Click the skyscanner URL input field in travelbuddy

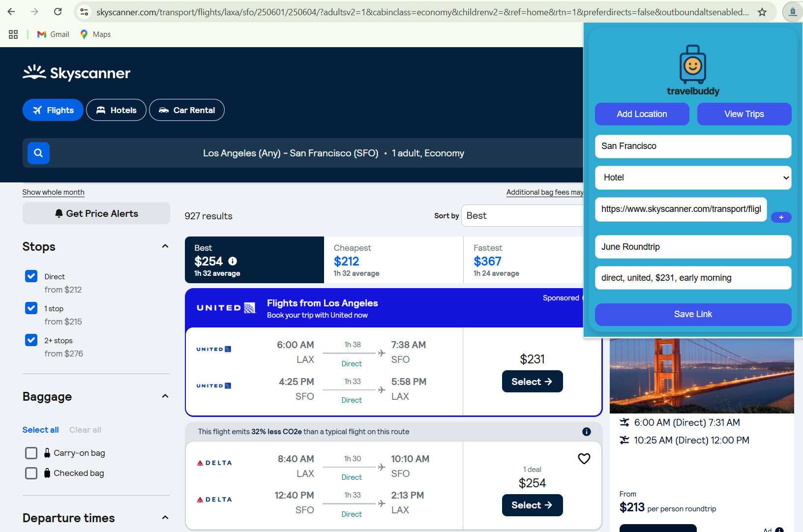point(681,209)
